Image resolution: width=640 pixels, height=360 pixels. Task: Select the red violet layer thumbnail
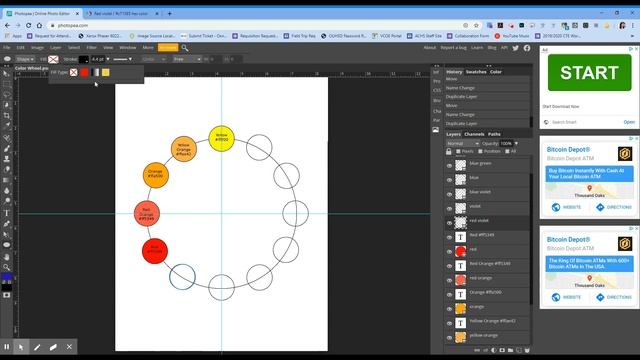[x=460, y=222]
